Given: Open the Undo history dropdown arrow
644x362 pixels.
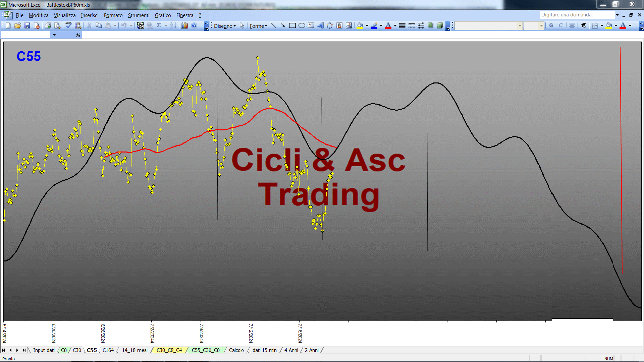Looking at the screenshot, I should 131,25.
